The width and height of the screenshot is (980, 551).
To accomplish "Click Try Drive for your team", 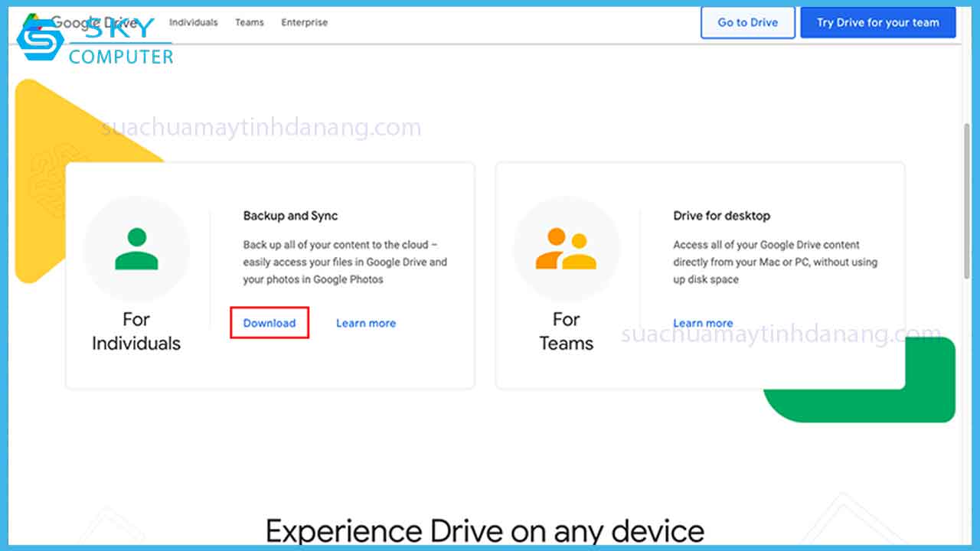I will click(x=878, y=22).
